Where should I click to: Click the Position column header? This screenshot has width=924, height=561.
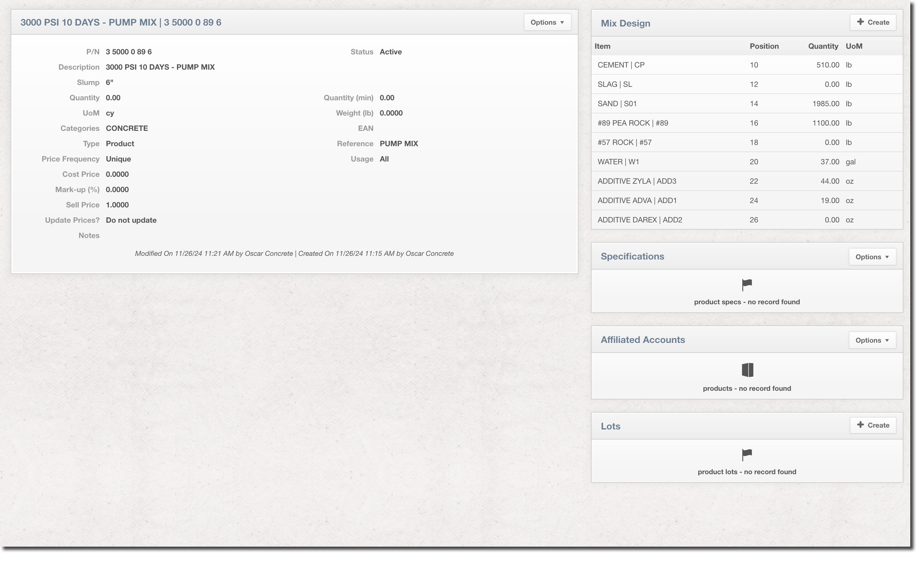764,46
